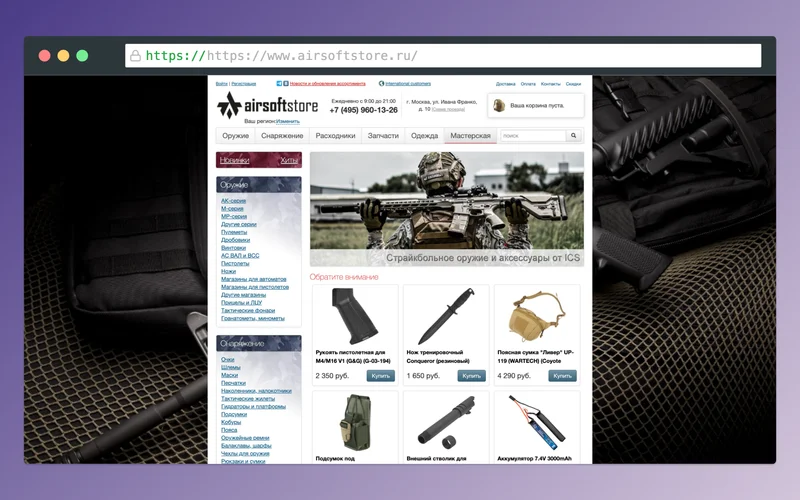Click the Conqueror training knife image
The width and height of the screenshot is (800, 500).
(x=446, y=316)
